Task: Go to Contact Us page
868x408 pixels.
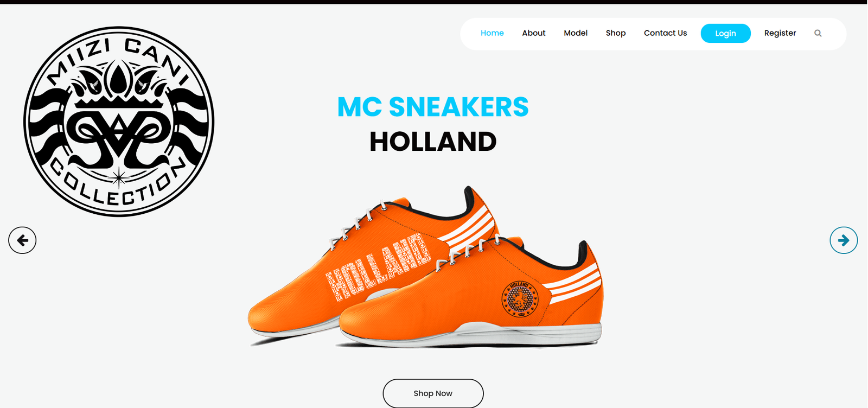Action: click(x=665, y=33)
